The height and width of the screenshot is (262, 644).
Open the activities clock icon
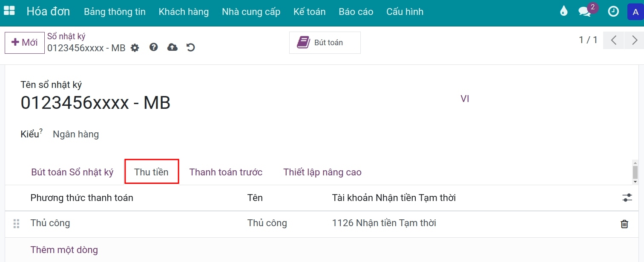[613, 12]
